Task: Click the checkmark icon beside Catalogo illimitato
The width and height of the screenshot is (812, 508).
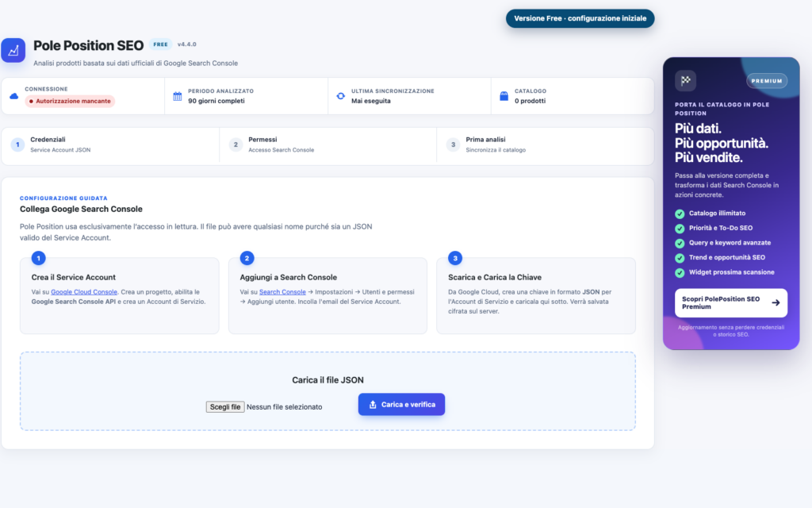Action: [x=680, y=214]
